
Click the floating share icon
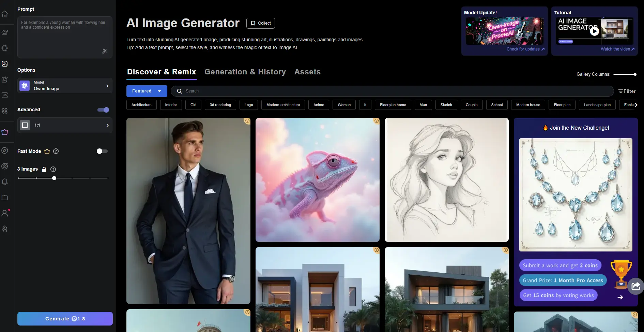635,286
